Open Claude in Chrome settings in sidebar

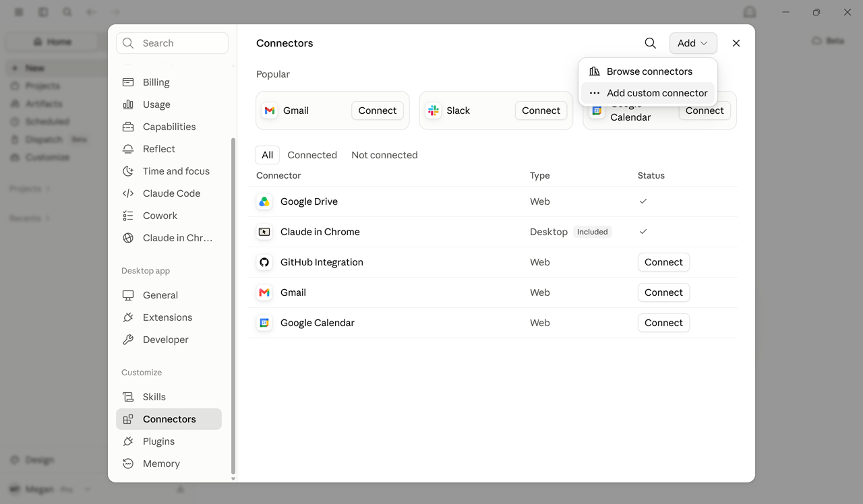point(169,238)
